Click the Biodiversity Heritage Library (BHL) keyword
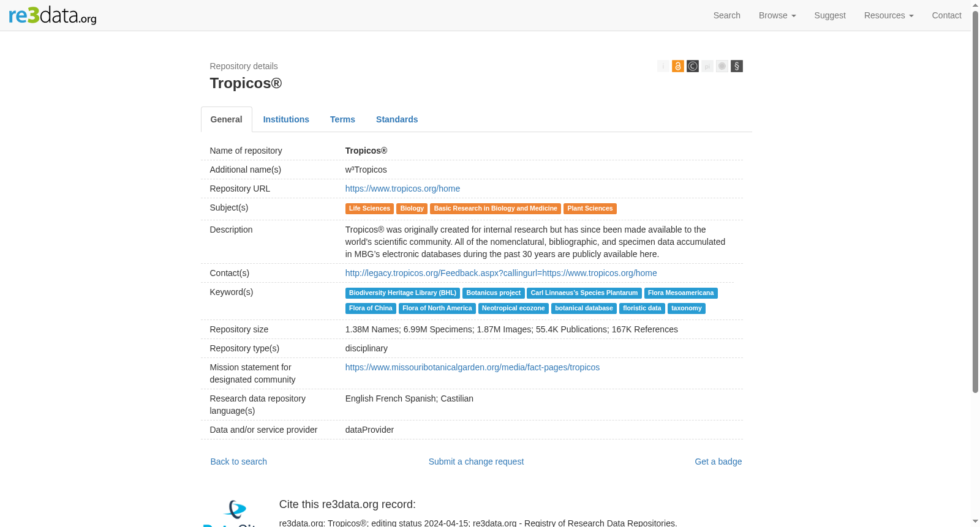Image resolution: width=980 pixels, height=527 pixels. coord(402,293)
